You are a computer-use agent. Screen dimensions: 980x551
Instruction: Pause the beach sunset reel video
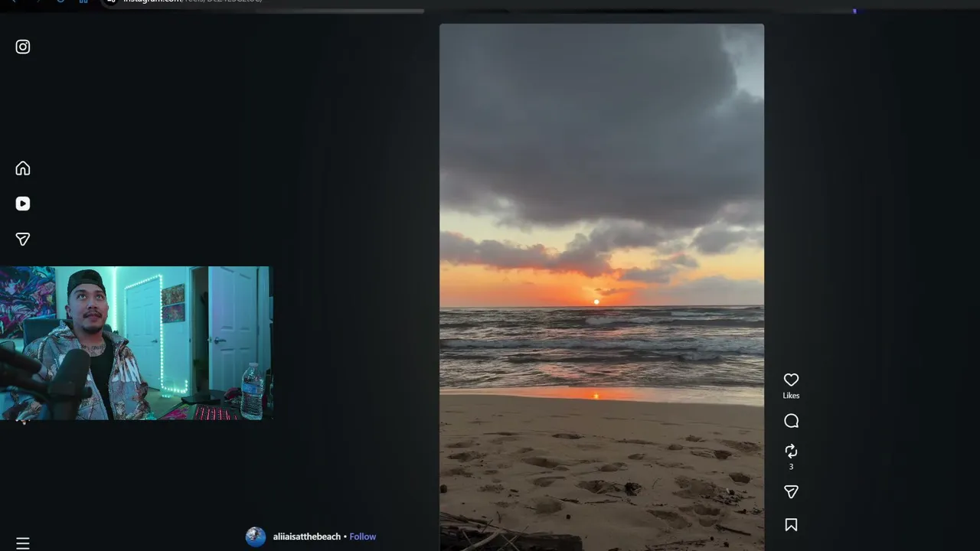coord(602,287)
